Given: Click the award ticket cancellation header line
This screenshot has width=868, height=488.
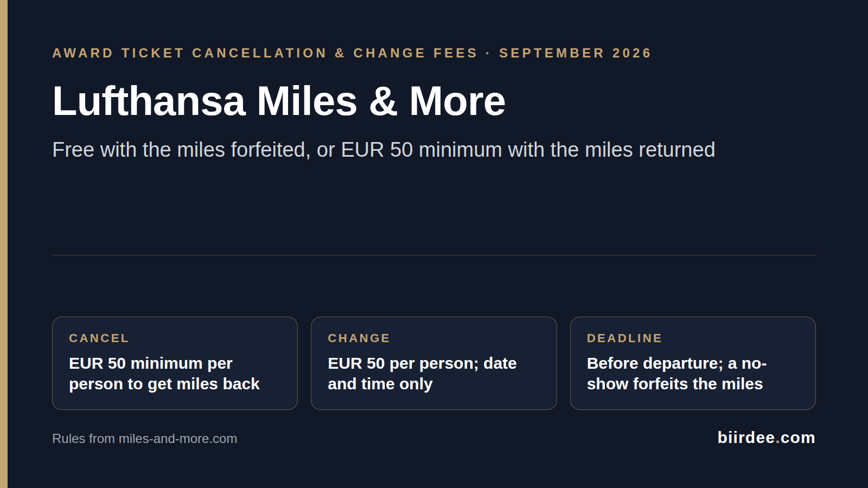Looking at the screenshot, I should [x=352, y=53].
